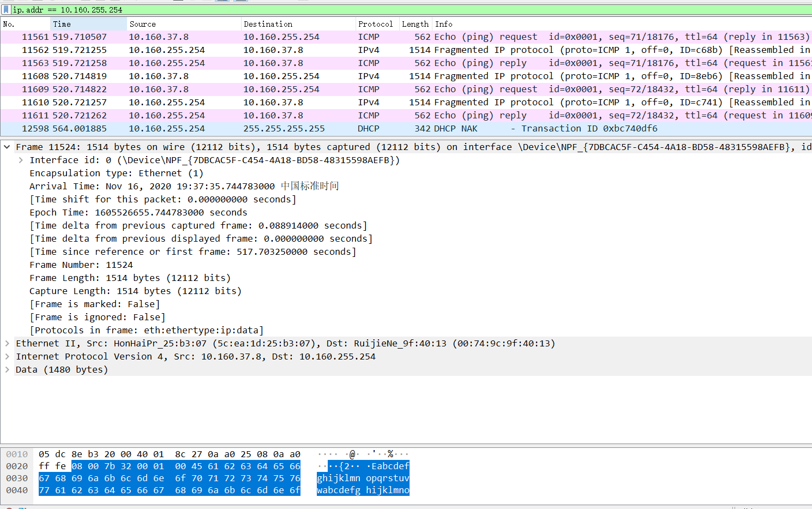
Task: Sort packets by the Time column header
Action: tap(89, 24)
